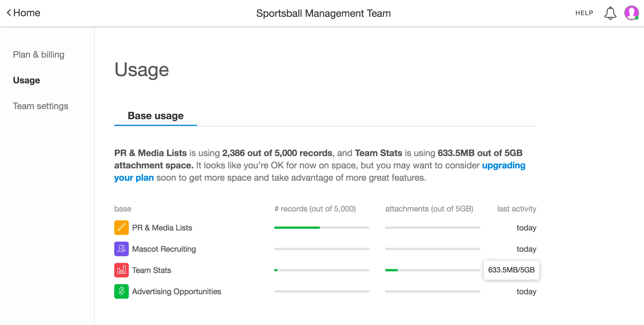The image size is (644, 325).
Task: Click Advertising Opportunities records bar
Action: [x=322, y=291]
